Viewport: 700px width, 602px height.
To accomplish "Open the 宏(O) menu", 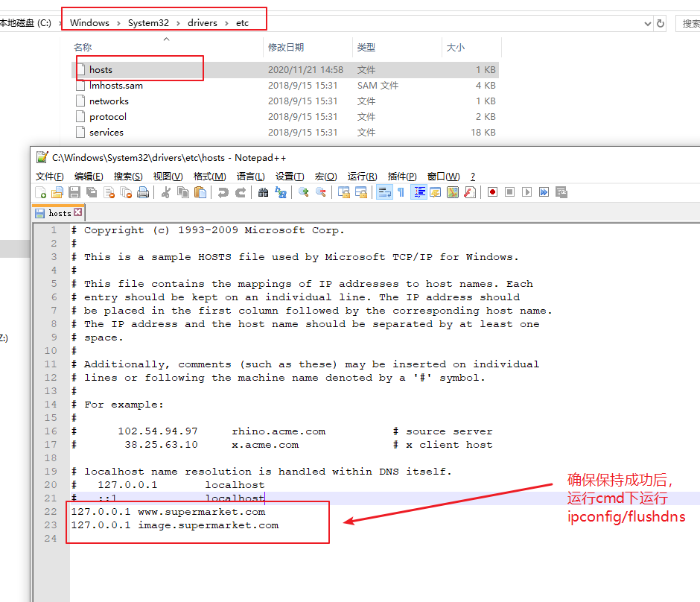I will coord(326,177).
